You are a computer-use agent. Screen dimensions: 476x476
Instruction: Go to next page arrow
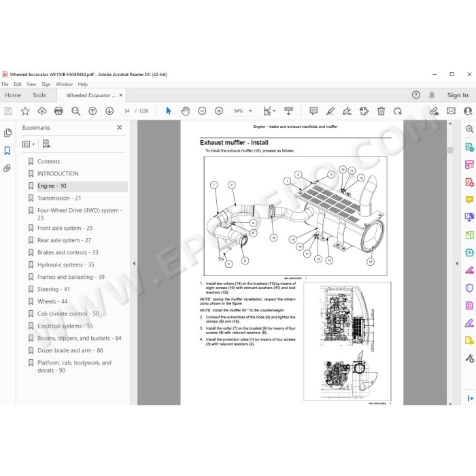coord(109,111)
